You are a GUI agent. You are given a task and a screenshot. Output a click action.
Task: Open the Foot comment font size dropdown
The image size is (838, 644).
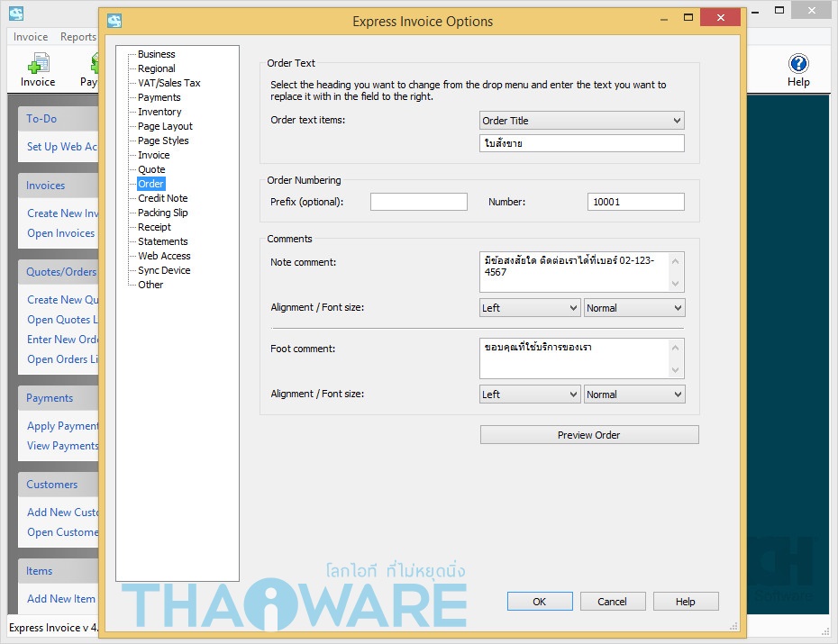(x=633, y=395)
